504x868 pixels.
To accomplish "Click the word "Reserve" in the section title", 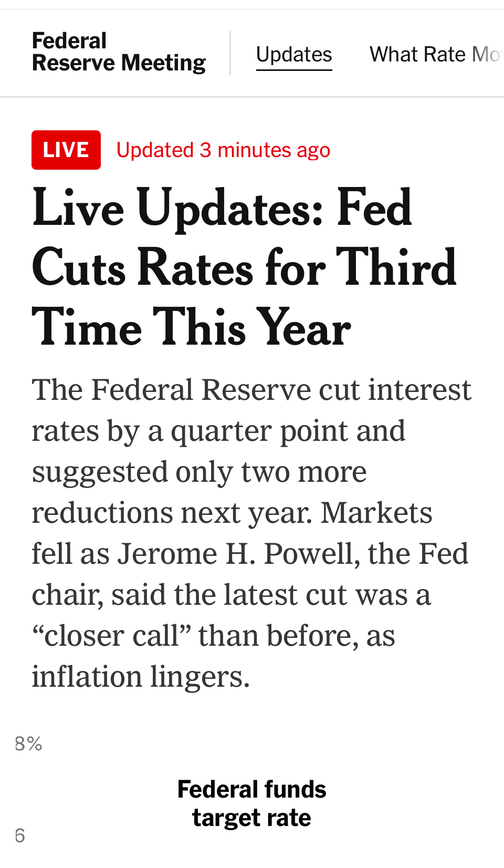I will pyautogui.click(x=73, y=63).
